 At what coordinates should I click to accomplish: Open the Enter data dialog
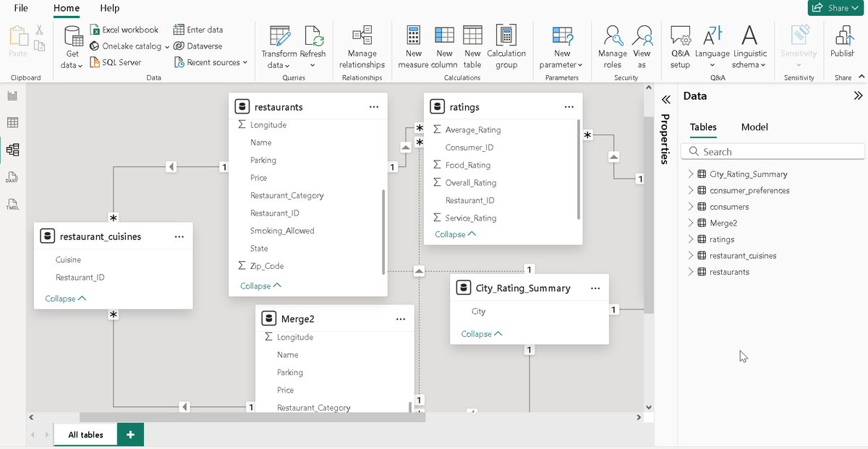(x=198, y=30)
